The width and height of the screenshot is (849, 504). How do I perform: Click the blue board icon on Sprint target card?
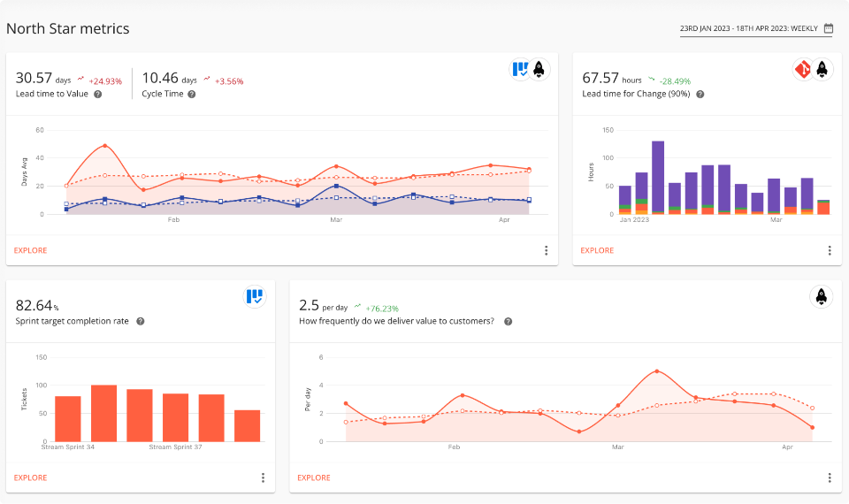coord(255,297)
